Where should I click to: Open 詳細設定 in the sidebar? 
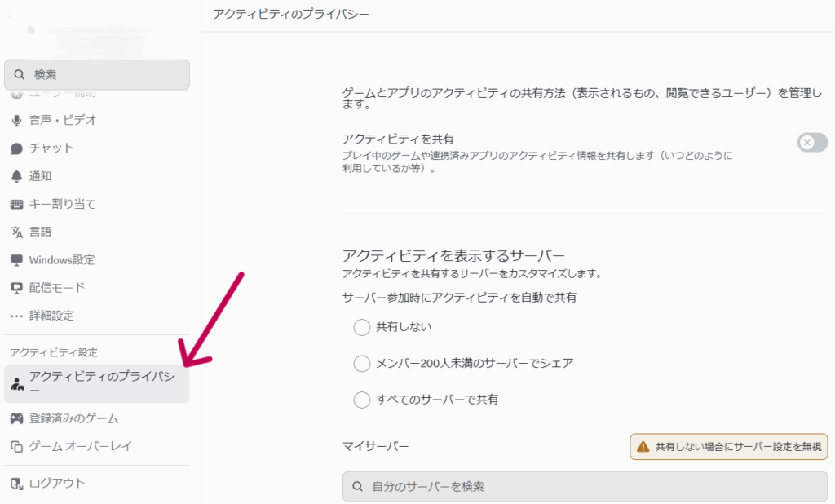pos(51,316)
